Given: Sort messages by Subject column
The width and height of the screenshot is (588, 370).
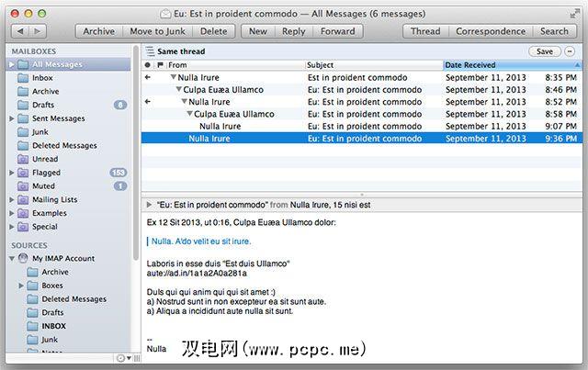Looking at the screenshot, I should [x=374, y=65].
